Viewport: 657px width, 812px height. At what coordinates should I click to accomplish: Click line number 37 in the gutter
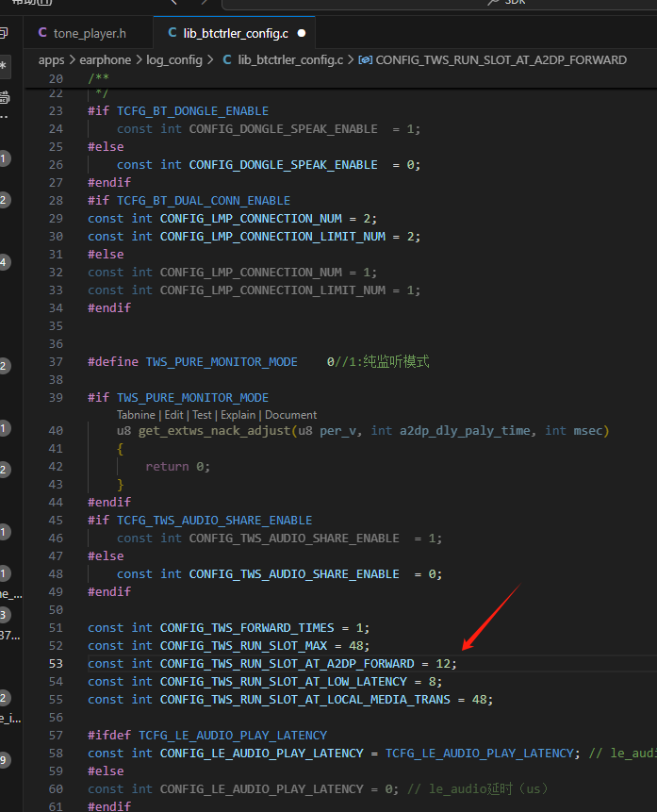[56, 362]
